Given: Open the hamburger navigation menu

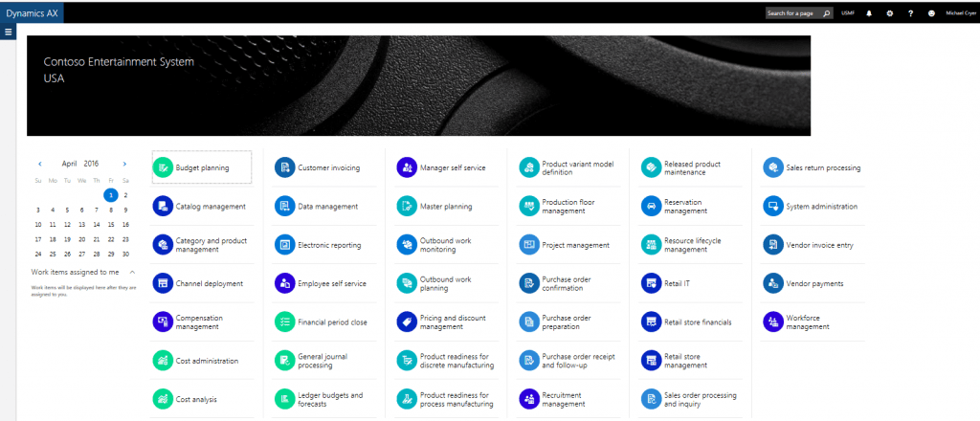Looking at the screenshot, I should pos(8,32).
